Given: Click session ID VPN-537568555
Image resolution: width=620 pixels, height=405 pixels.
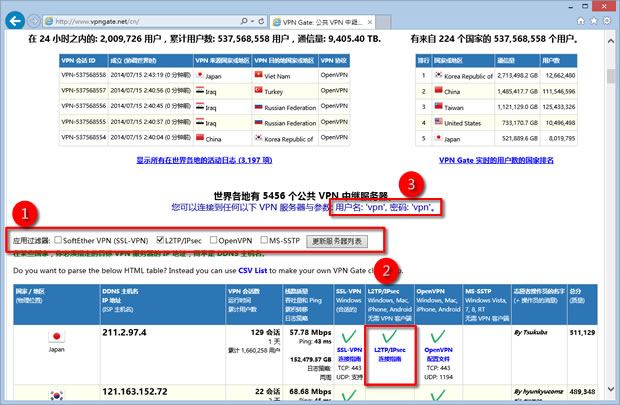Looking at the screenshot, I should (83, 121).
